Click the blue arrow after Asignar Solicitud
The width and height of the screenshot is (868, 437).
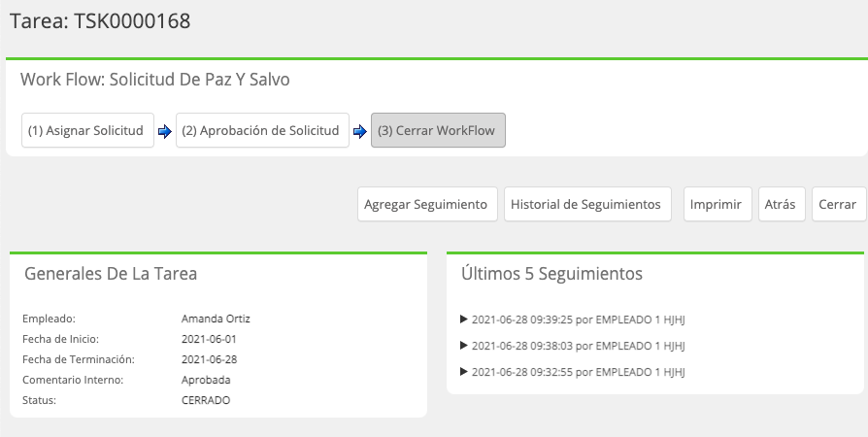[165, 131]
